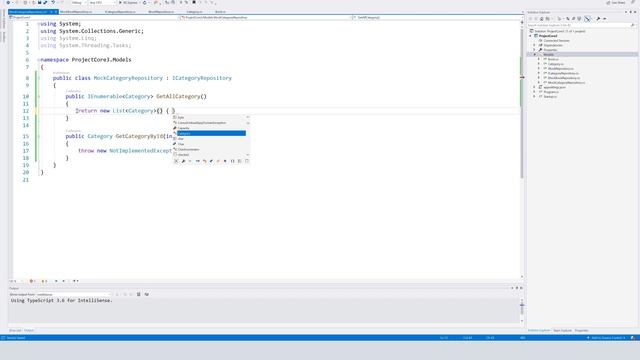
Task: Switch to the Category.cs editor tab
Action: [194, 12]
